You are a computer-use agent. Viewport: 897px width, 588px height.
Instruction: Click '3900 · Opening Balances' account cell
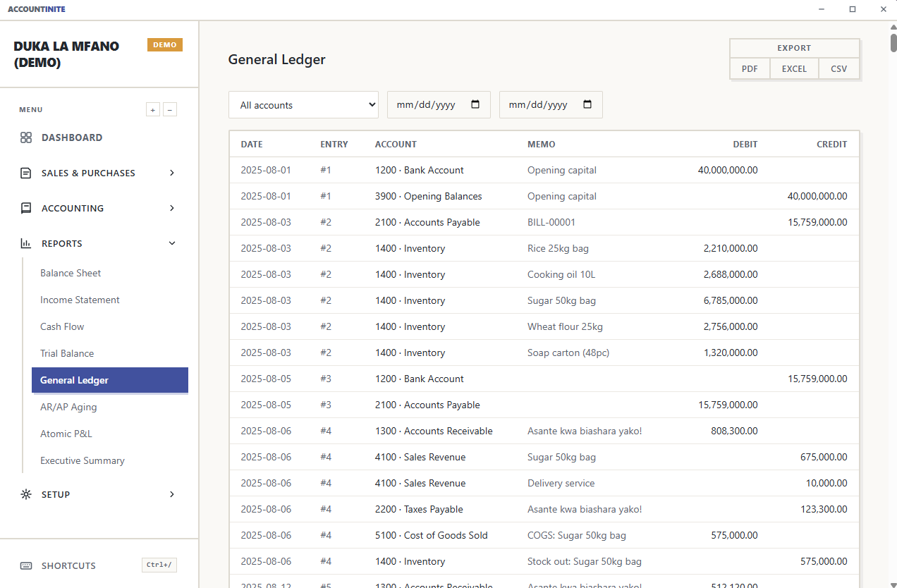coord(429,196)
